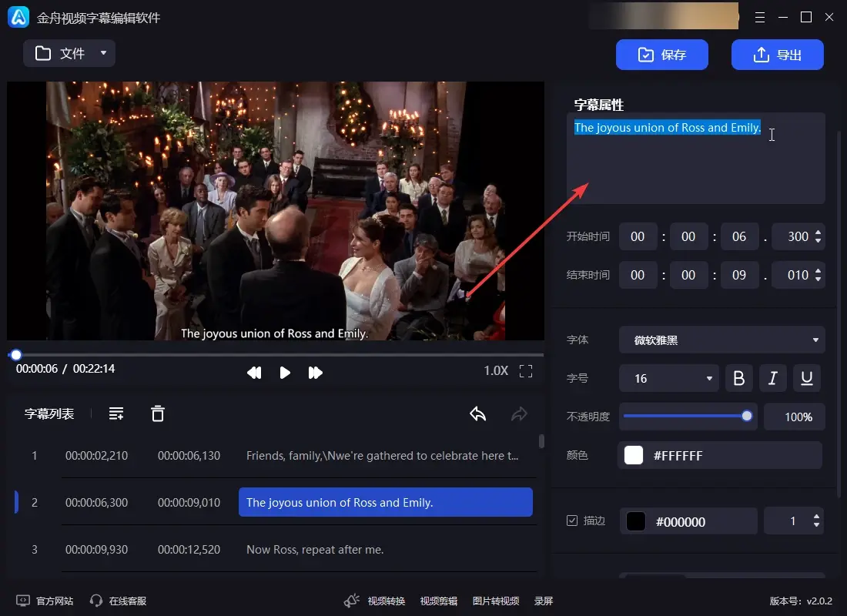Uncheck the 描边 outline checkbox
The height and width of the screenshot is (616, 847).
[x=572, y=521]
